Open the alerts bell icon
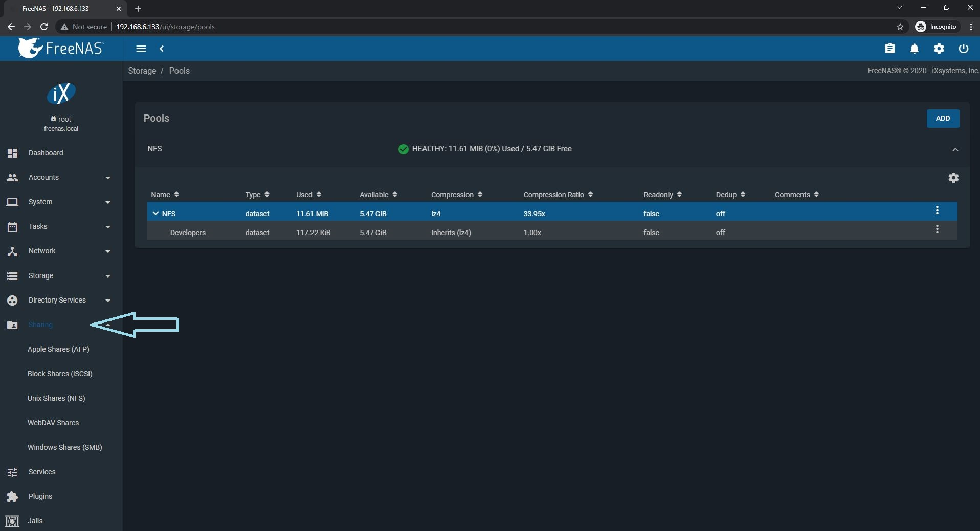This screenshot has width=980, height=531. pyautogui.click(x=915, y=49)
